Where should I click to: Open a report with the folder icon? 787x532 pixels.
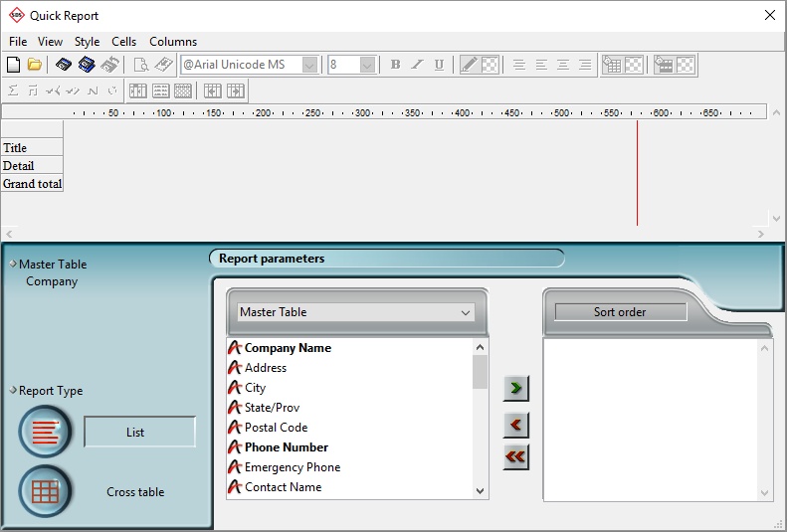tap(35, 65)
